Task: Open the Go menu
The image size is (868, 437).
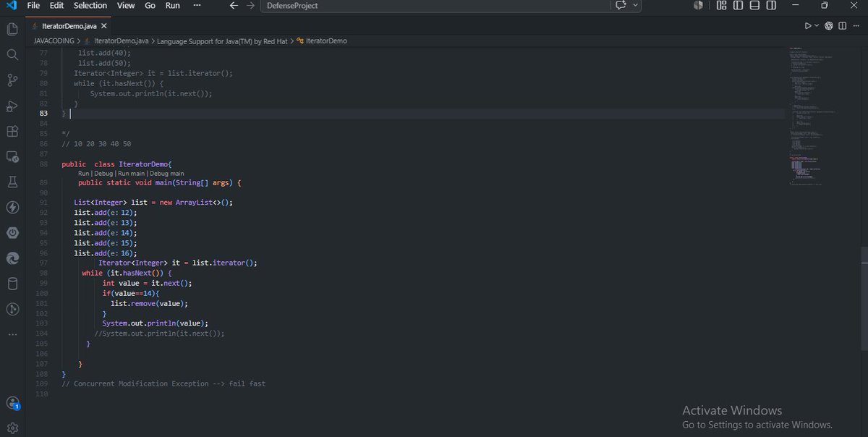Action: (150, 5)
